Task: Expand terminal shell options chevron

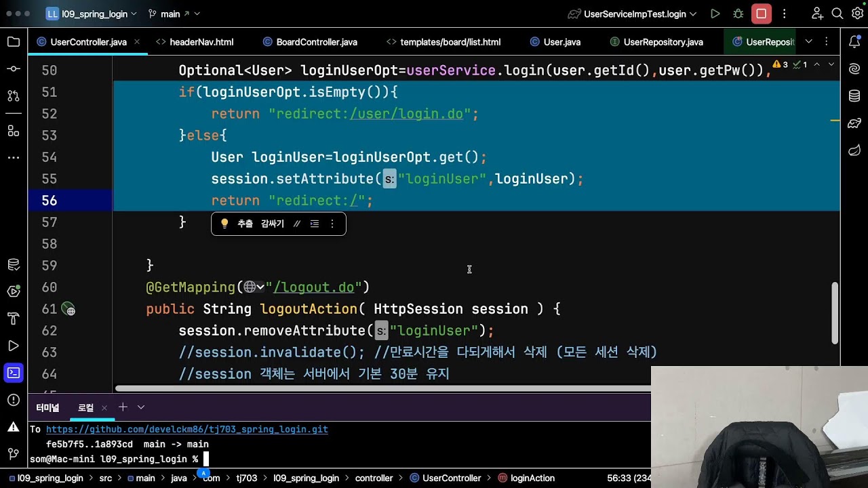Action: pos(141,407)
